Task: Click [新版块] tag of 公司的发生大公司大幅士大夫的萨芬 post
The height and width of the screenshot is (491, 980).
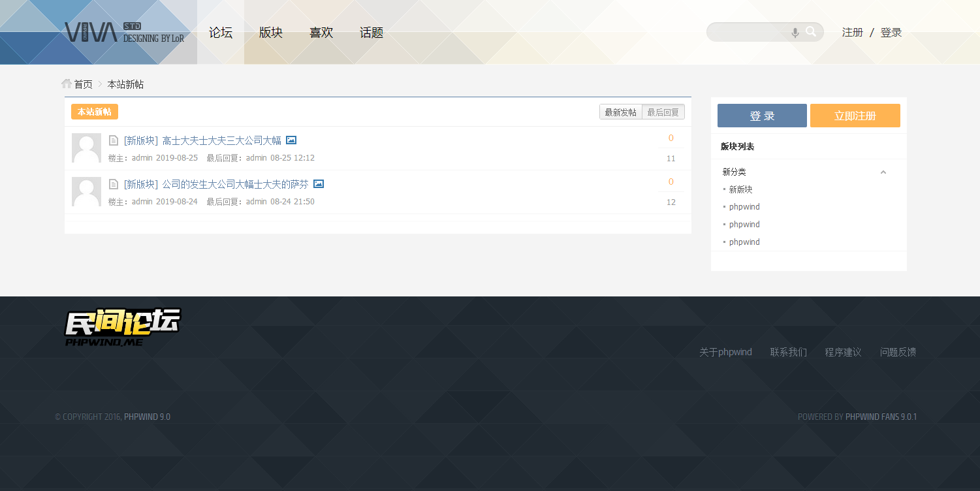Action: pos(141,184)
